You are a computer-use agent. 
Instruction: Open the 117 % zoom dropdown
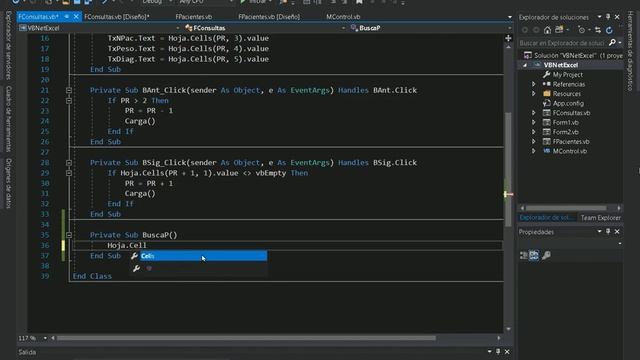45,338
